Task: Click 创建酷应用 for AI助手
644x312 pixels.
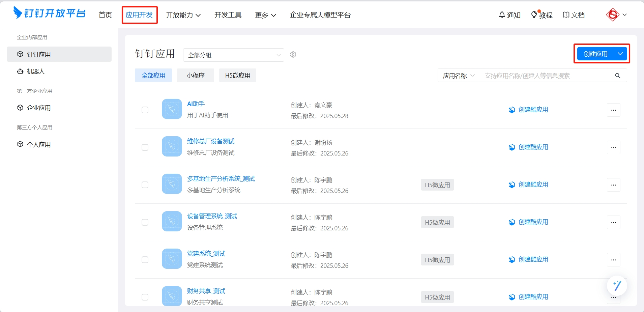Action: click(x=528, y=110)
